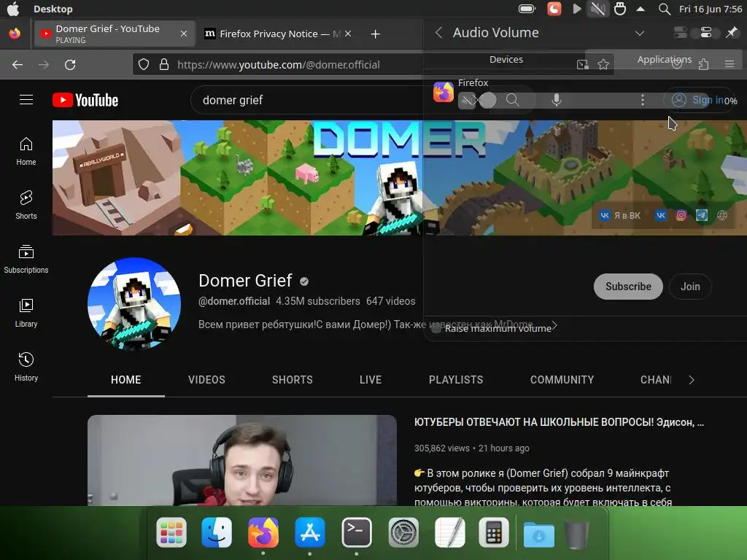Open the globe website link on banner

pos(722,215)
